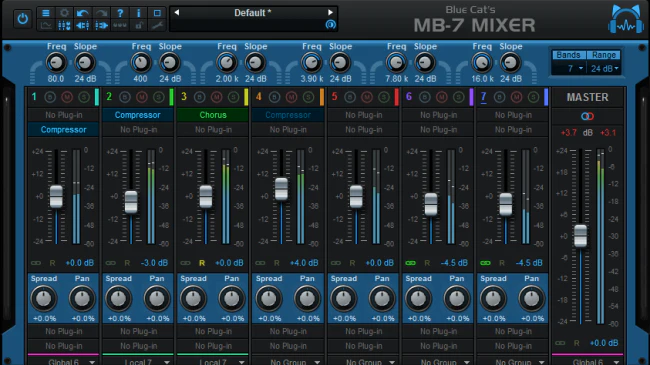Open band 5 No Group dropdown
650x365 pixels.
363,361
